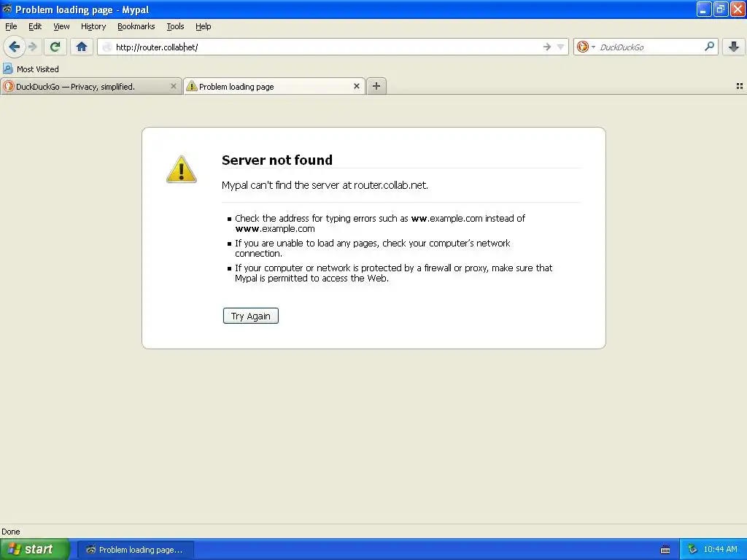
Task: Show the list of all tabs
Action: pyautogui.click(x=740, y=86)
